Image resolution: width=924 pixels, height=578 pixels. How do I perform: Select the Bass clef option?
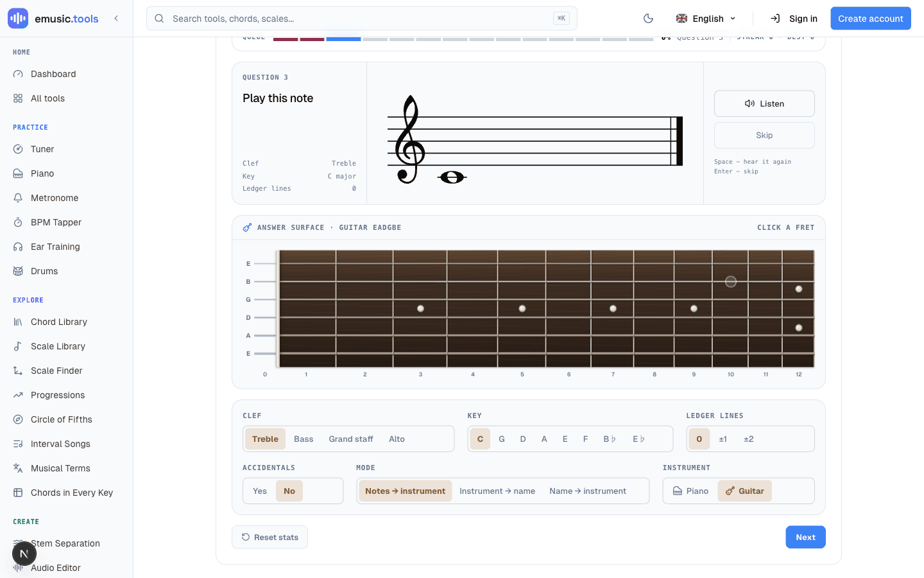[x=304, y=439]
